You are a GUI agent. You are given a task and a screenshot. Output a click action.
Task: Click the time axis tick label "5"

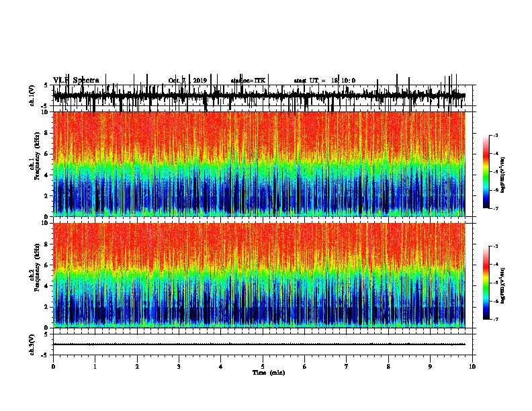[263, 367]
